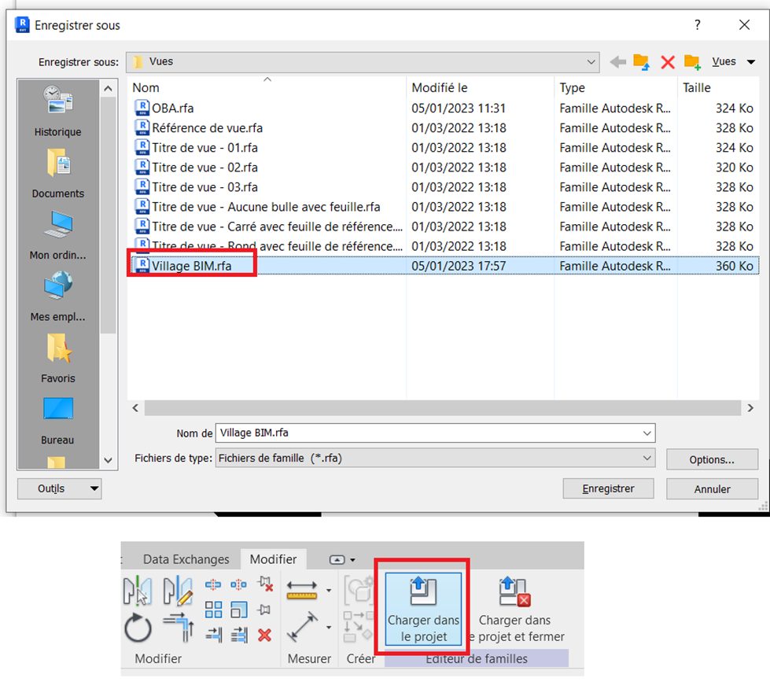This screenshot has width=770, height=700.
Task: Click the places bar scroll up arrow
Action: tap(109, 89)
